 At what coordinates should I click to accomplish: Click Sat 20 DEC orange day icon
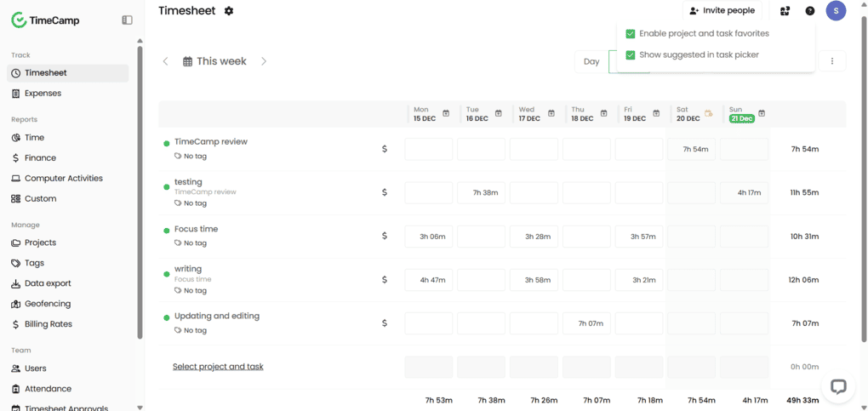(709, 113)
